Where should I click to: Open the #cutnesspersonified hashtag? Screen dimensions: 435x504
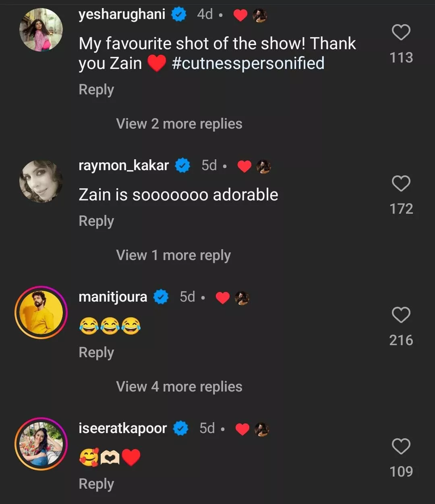click(x=248, y=63)
